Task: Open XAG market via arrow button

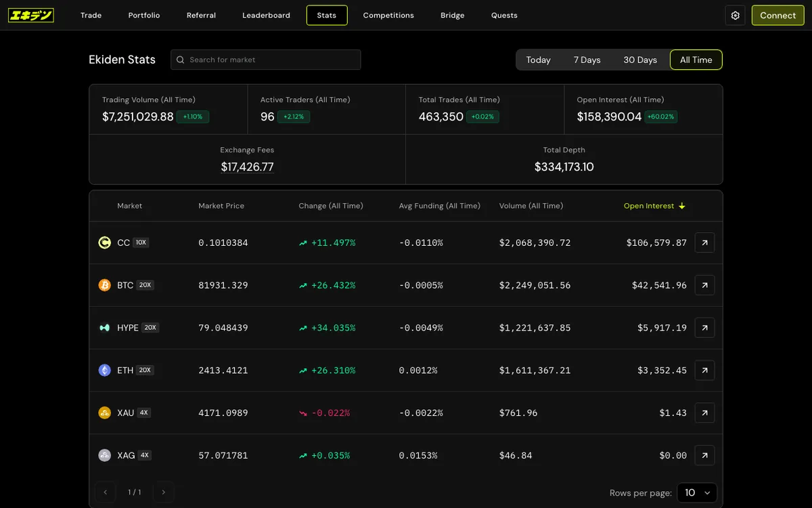Action: tap(704, 455)
